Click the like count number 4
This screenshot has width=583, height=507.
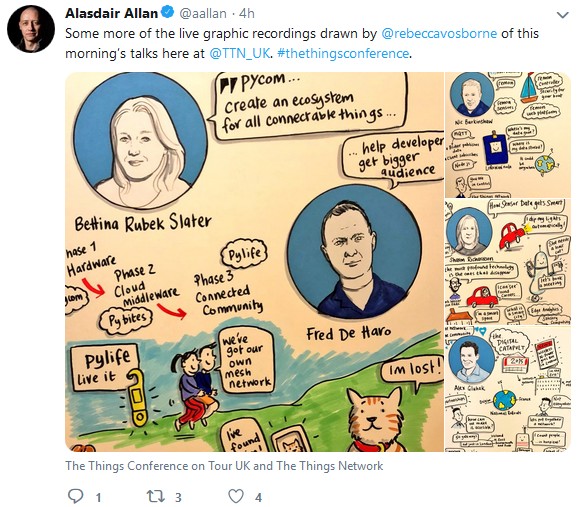click(x=258, y=497)
